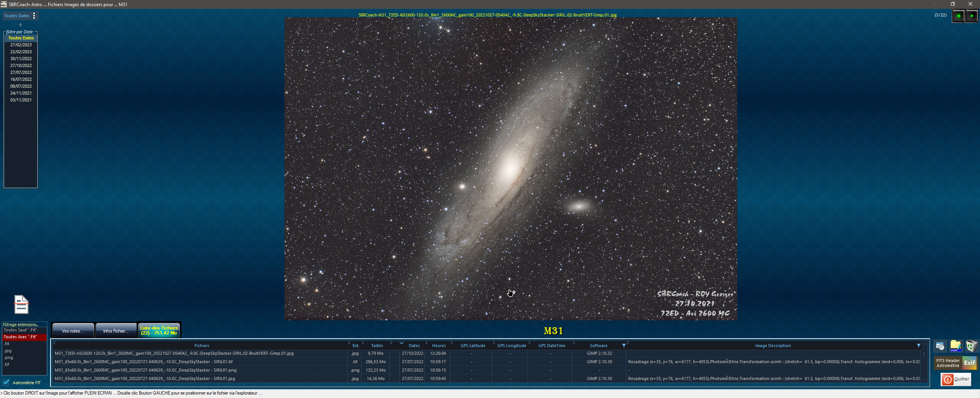Open the Exif info icon
Screen dimensions: 980x398
coord(970,363)
